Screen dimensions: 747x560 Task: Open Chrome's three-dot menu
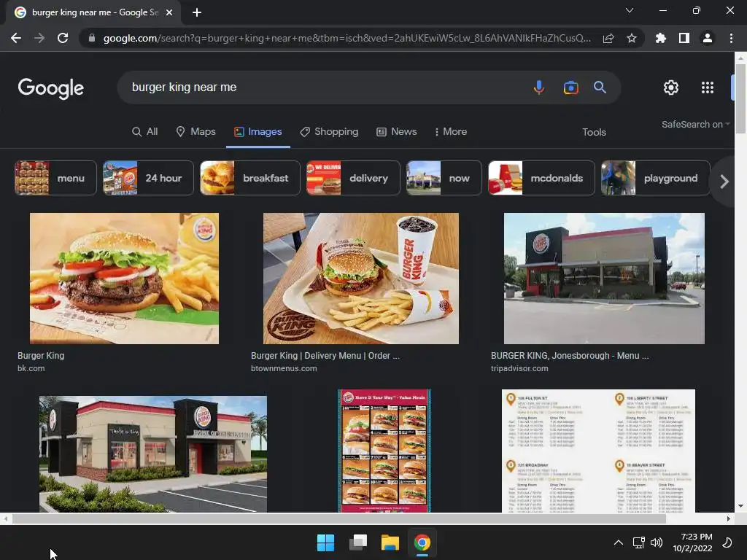click(731, 38)
